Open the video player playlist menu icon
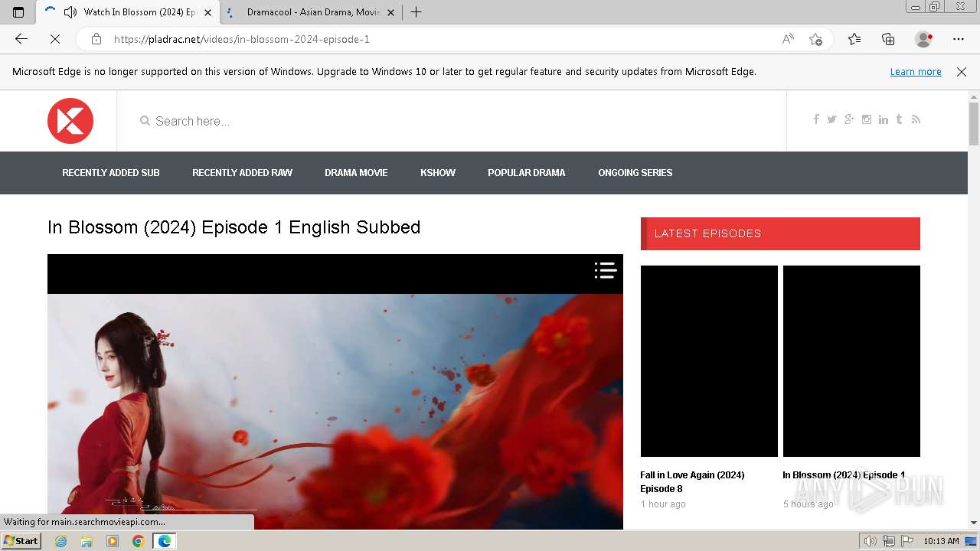The width and height of the screenshot is (980, 551). [x=606, y=270]
